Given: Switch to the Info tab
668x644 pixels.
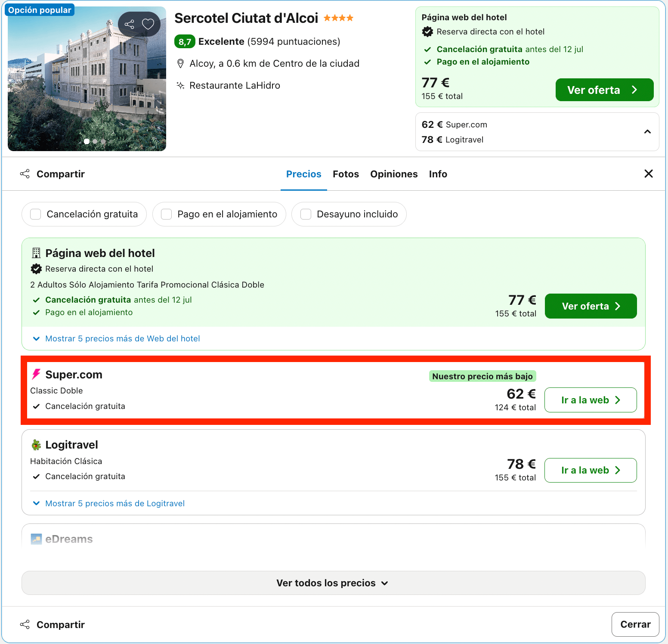Looking at the screenshot, I should pyautogui.click(x=438, y=174).
